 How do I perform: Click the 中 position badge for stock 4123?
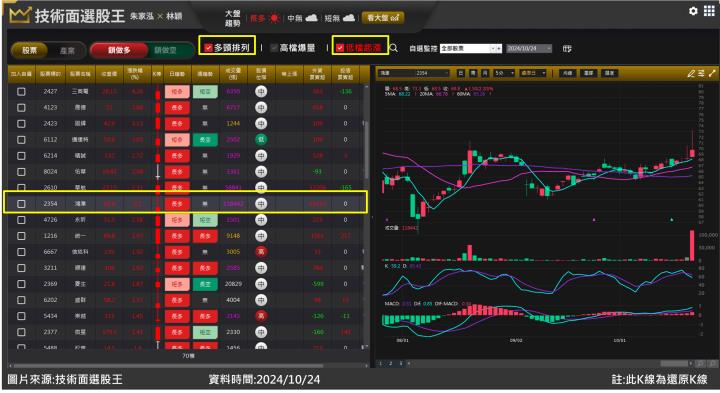pyautogui.click(x=261, y=107)
